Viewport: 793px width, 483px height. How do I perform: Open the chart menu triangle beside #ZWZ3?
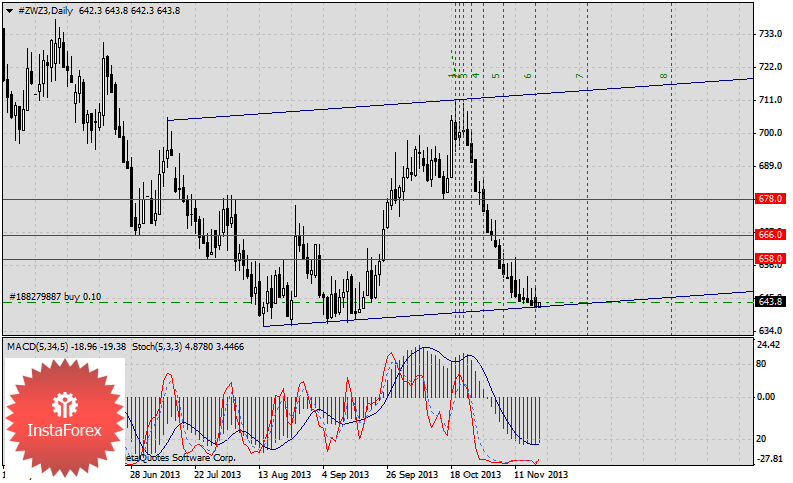9,10
